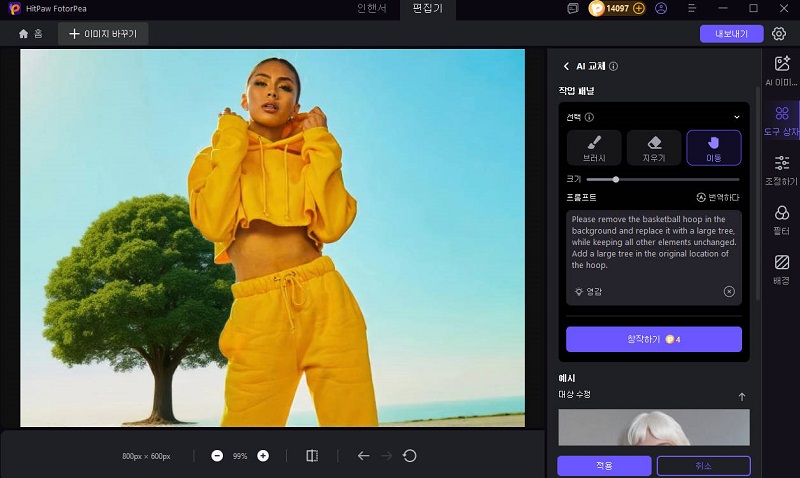Click the zoom in plus icon
Viewport: 800px width, 478px height.
(x=263, y=456)
